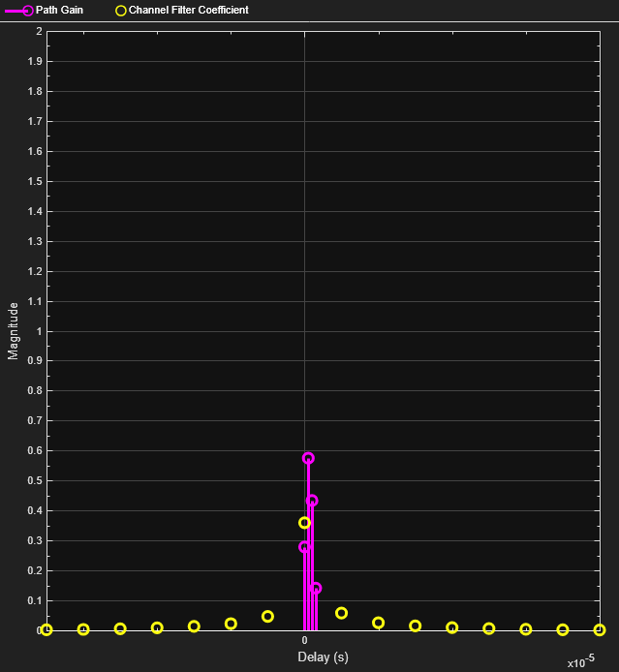Toggle the Path Gain series via legend text
Image resolution: width=619 pixels, height=672 pixels.
point(59,10)
